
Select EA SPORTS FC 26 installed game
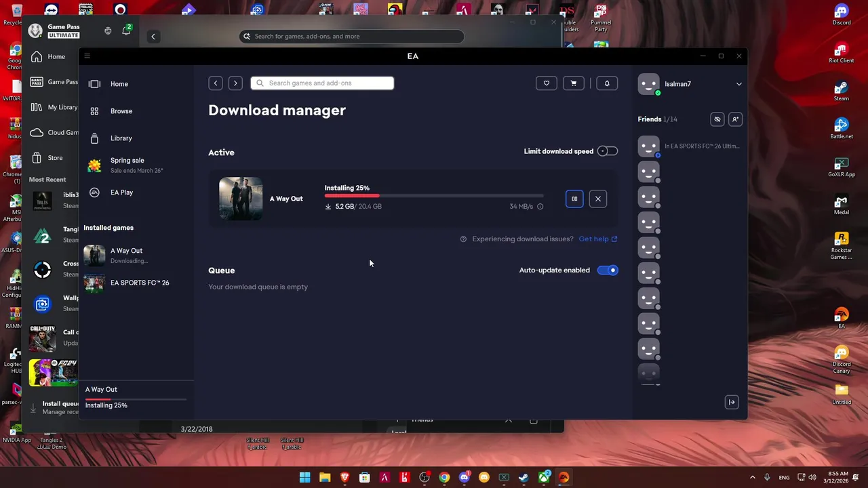[136, 283]
